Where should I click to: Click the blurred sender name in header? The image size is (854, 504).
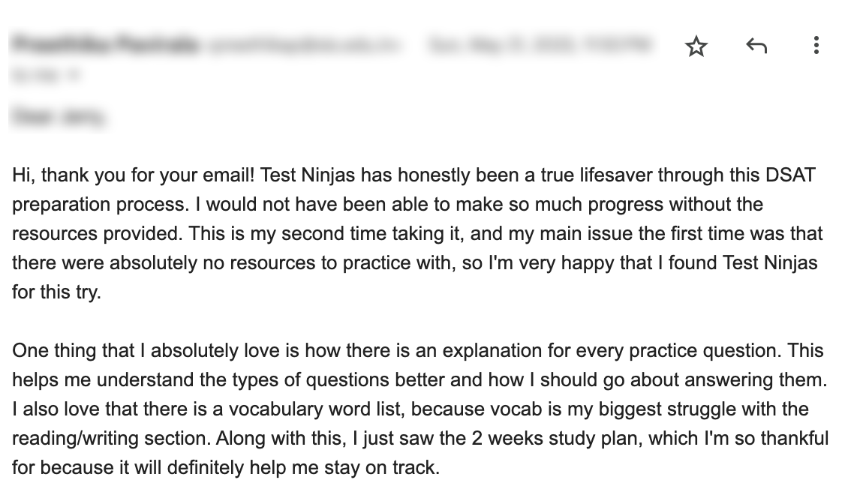(105, 45)
